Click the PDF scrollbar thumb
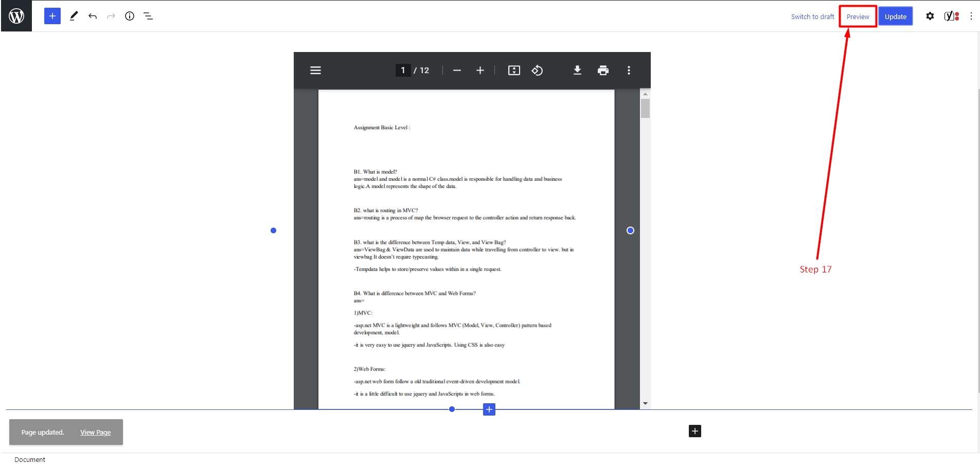980x464 pixels. tap(645, 108)
